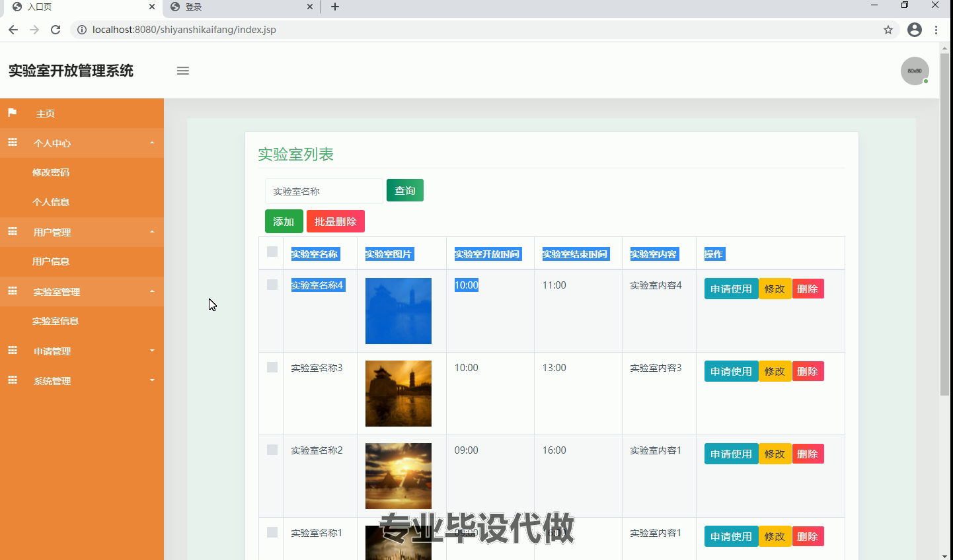Click the red 批量删除 button

tap(336, 221)
